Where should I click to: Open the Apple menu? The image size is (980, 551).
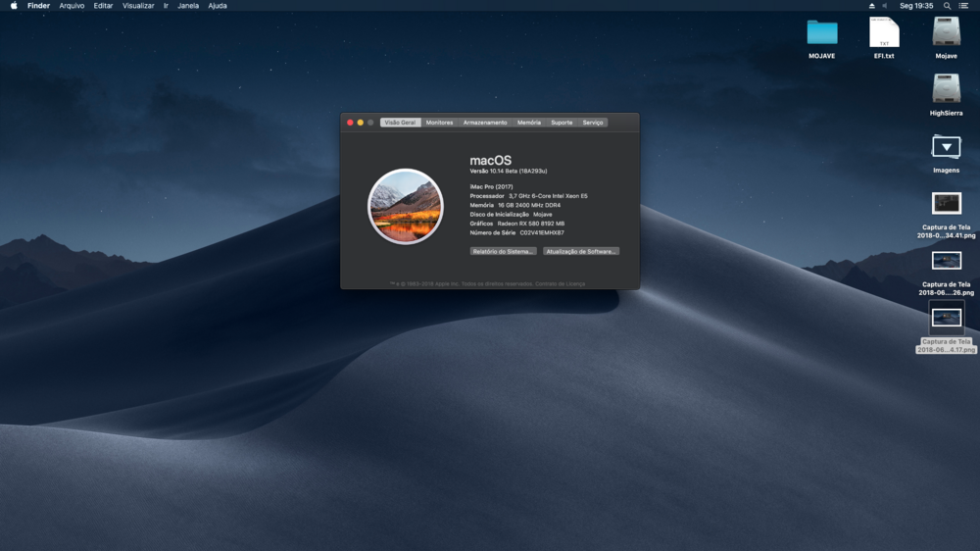14,6
